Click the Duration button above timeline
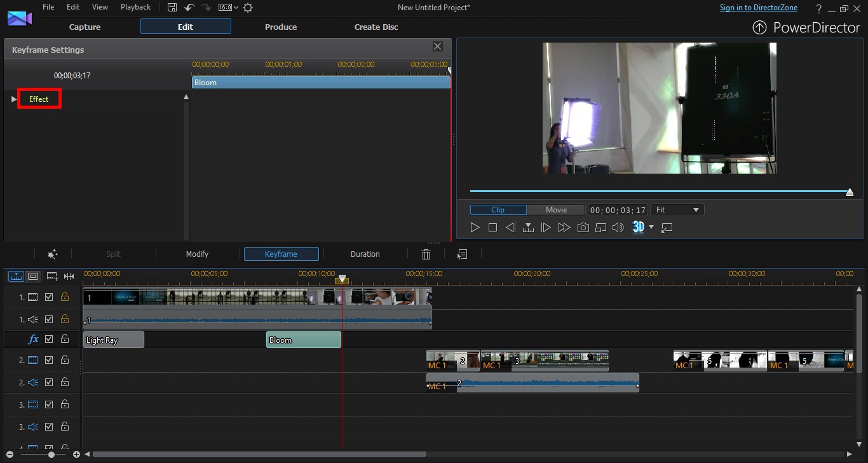 tap(365, 254)
